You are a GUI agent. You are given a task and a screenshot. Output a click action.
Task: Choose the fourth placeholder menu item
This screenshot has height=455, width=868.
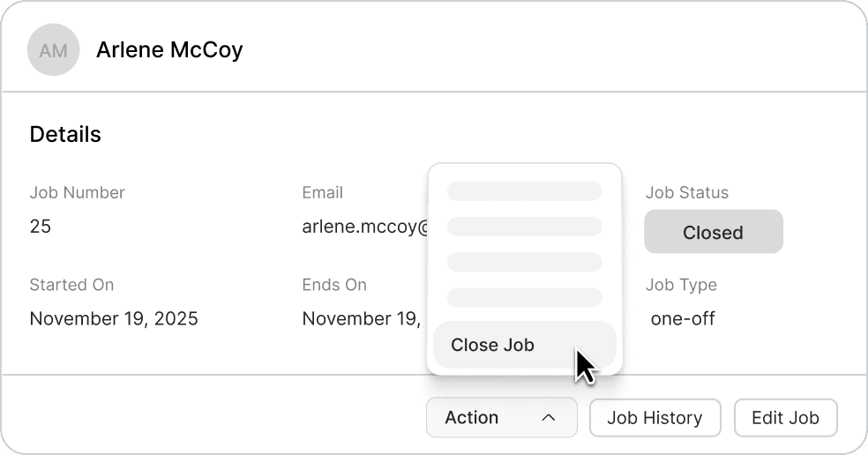(x=524, y=297)
